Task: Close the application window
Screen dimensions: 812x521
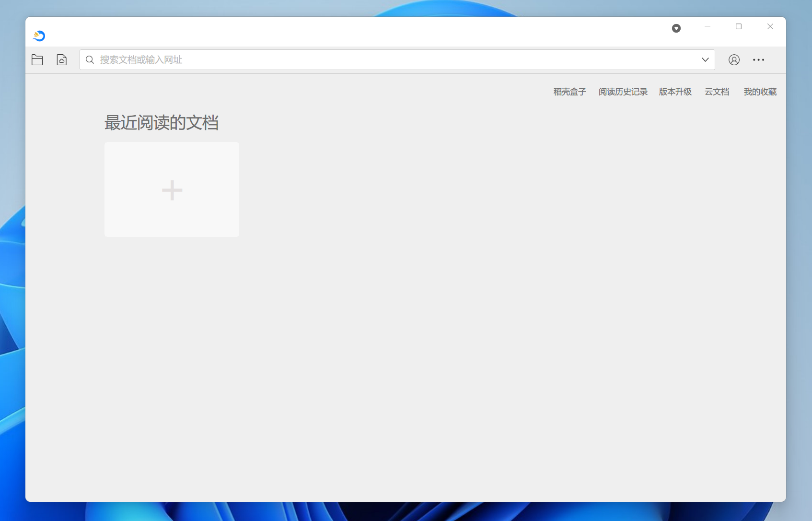Action: click(770, 27)
